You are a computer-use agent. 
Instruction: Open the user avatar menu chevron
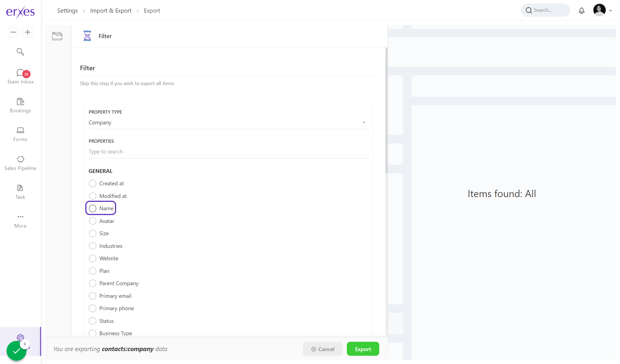(611, 11)
